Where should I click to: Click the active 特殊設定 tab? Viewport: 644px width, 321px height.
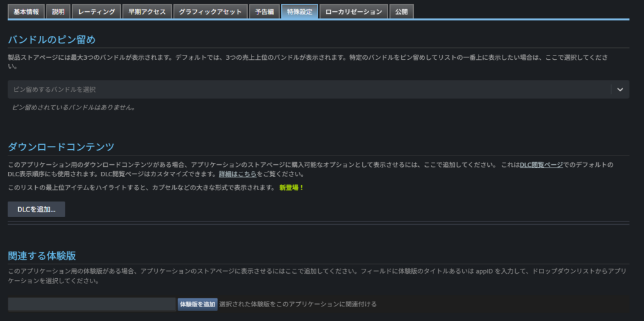(x=299, y=11)
